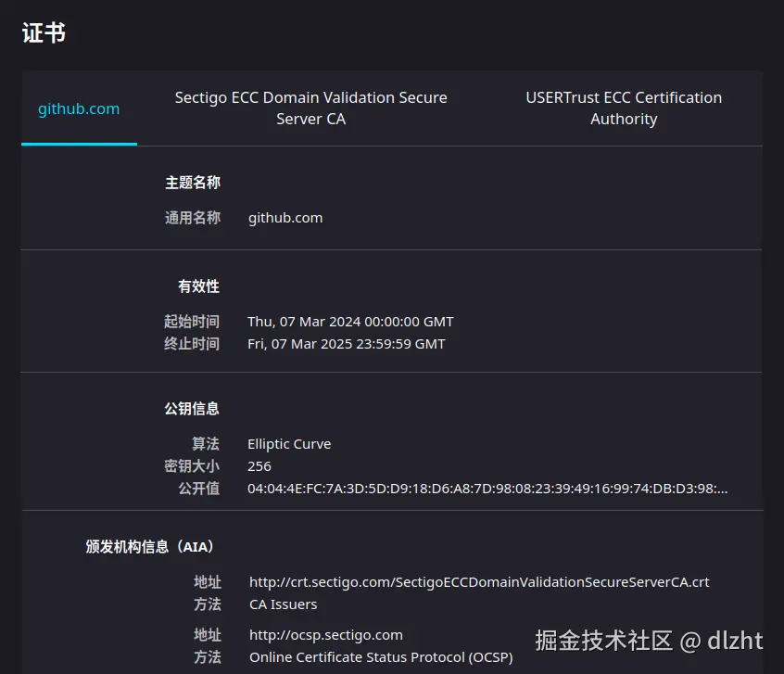Click the 方法 label beside CA Issuers
Screen dimensions: 784x674
tap(208, 604)
